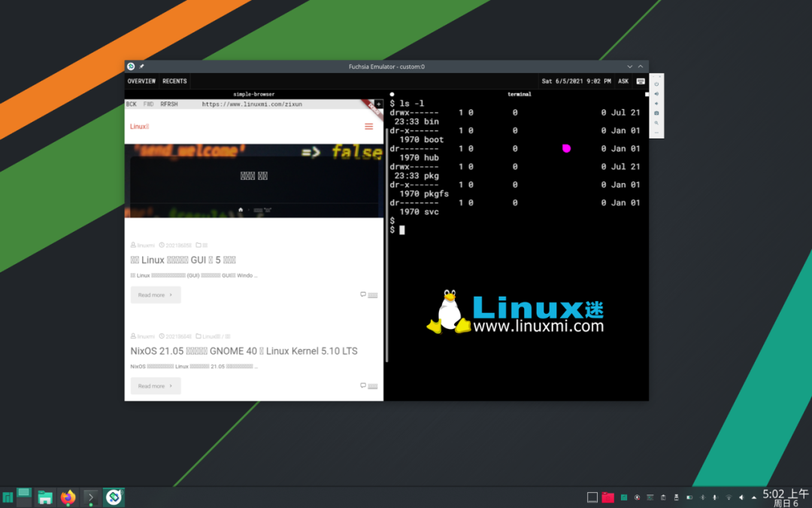The image size is (812, 508).
Task: Click the emulator power button icon
Action: [x=656, y=84]
